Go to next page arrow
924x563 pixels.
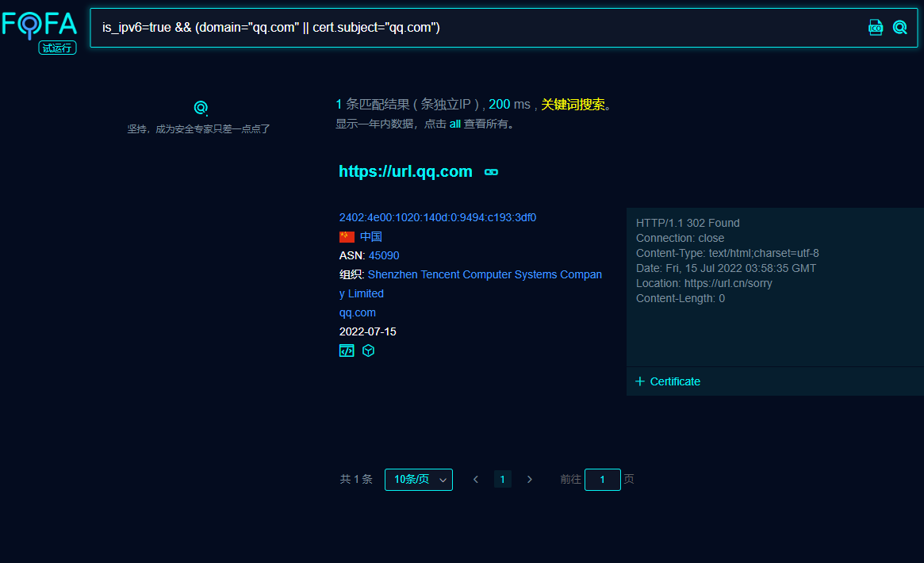(x=530, y=480)
